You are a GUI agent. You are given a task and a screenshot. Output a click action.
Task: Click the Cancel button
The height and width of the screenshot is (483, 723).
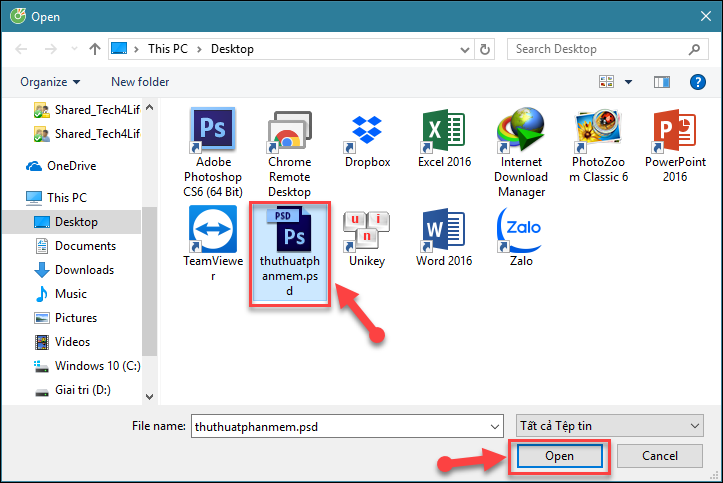click(660, 456)
